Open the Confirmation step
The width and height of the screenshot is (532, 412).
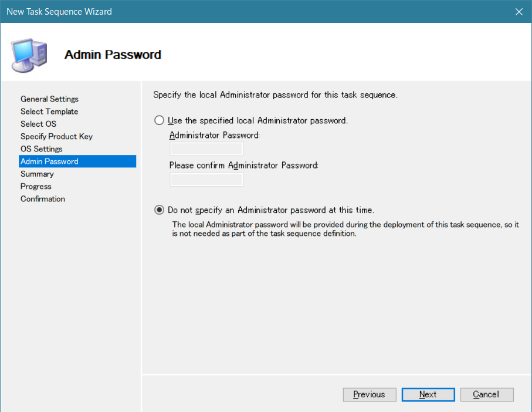coord(43,199)
